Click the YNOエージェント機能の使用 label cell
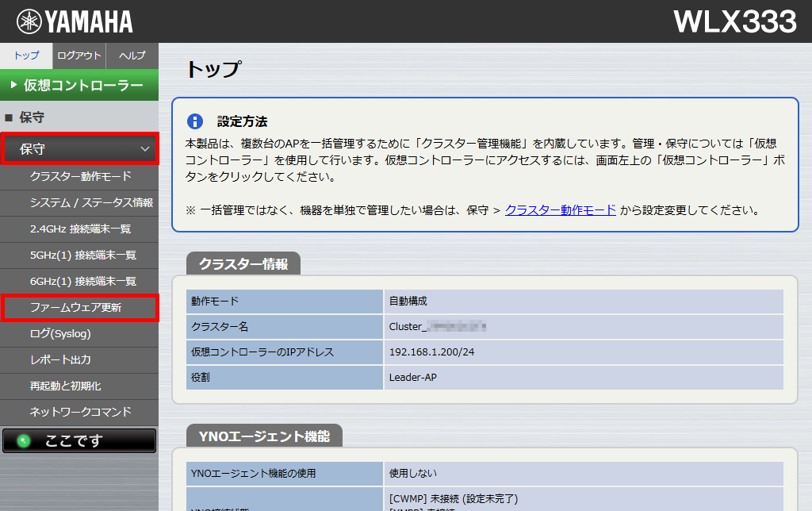This screenshot has height=511, width=812. [x=285, y=473]
